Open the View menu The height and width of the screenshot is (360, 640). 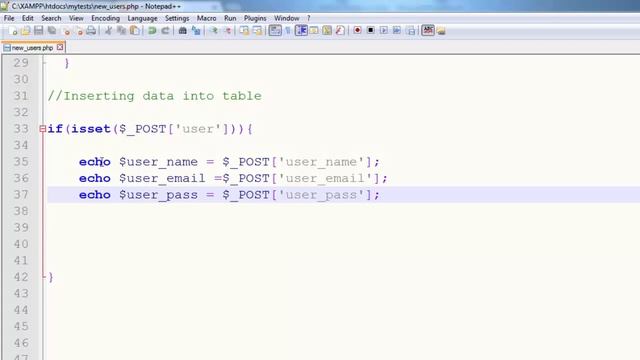pos(76,18)
